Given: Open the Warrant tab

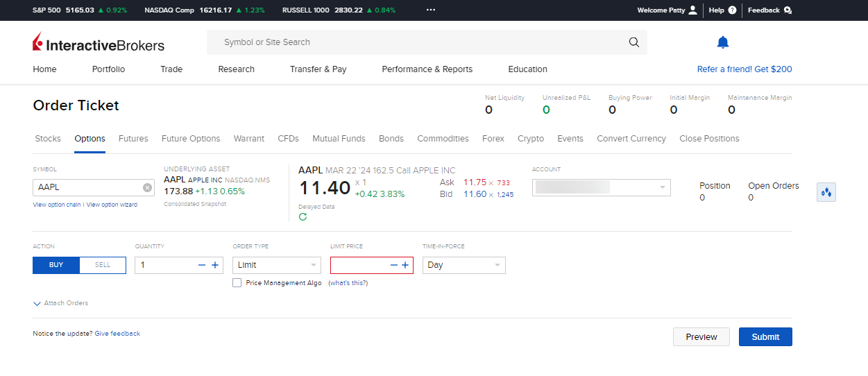Looking at the screenshot, I should click(x=249, y=139).
